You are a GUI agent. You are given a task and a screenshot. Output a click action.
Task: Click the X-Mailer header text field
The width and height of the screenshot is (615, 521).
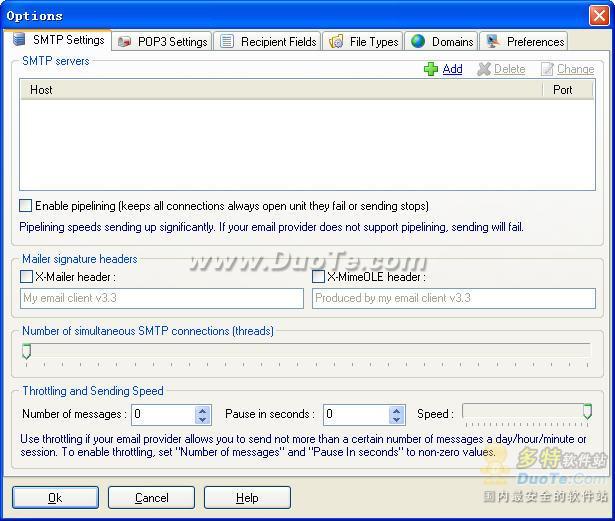(162, 298)
